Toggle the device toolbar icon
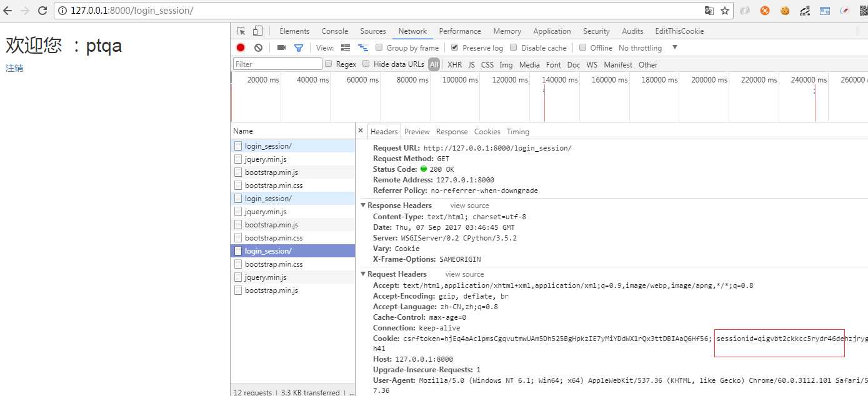This screenshot has height=396, width=868. [257, 31]
